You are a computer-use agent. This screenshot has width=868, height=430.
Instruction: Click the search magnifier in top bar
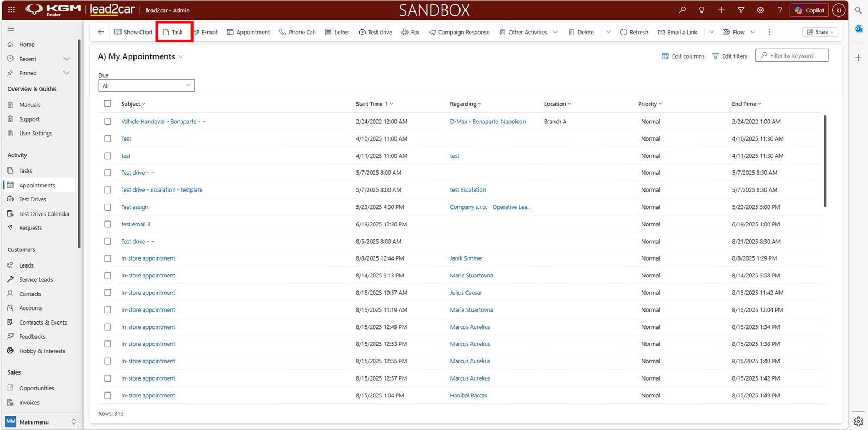[682, 10]
